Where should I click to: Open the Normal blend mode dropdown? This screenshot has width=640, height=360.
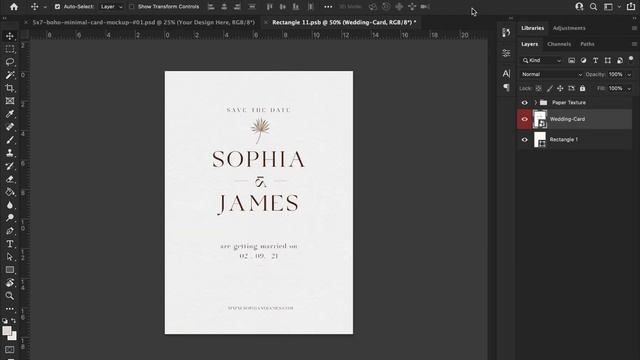click(x=551, y=74)
